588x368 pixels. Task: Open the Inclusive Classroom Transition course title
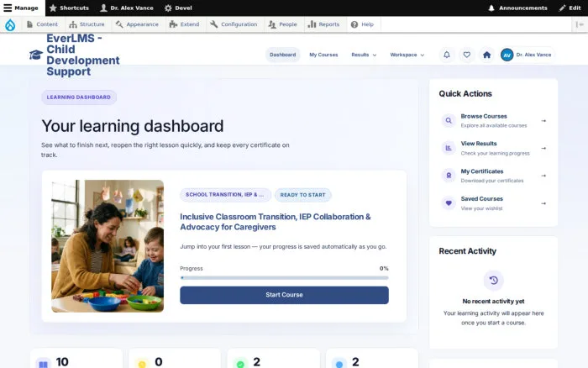click(276, 222)
